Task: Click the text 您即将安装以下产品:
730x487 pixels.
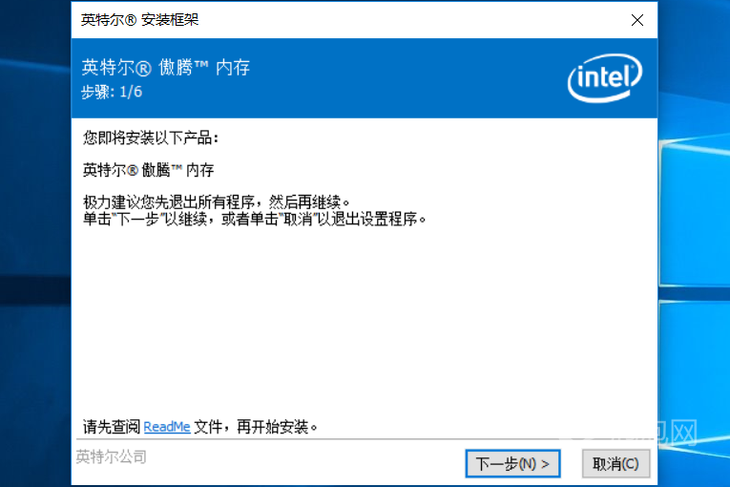Action: tap(151, 138)
